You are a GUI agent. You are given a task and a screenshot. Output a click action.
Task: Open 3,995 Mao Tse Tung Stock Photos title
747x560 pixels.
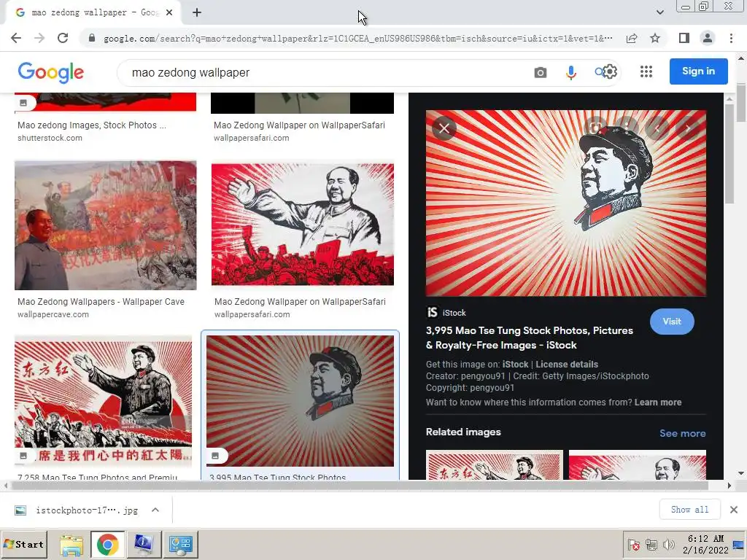tap(530, 338)
